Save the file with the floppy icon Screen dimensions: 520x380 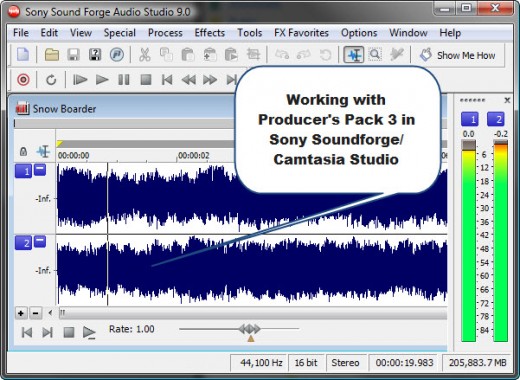[73, 54]
